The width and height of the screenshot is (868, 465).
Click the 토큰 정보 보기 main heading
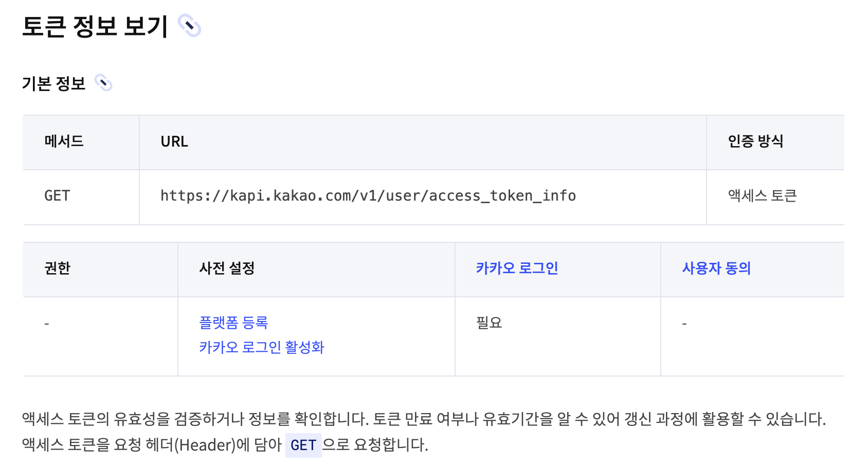click(x=95, y=26)
